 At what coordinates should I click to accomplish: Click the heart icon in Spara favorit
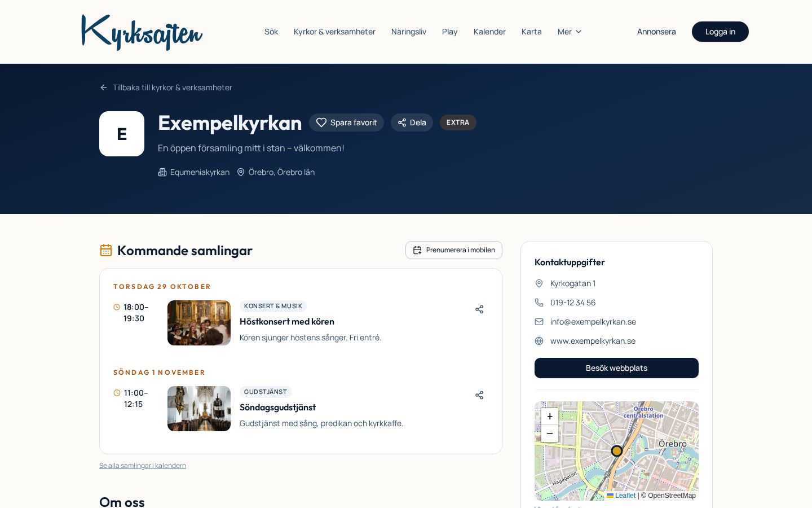tap(321, 122)
